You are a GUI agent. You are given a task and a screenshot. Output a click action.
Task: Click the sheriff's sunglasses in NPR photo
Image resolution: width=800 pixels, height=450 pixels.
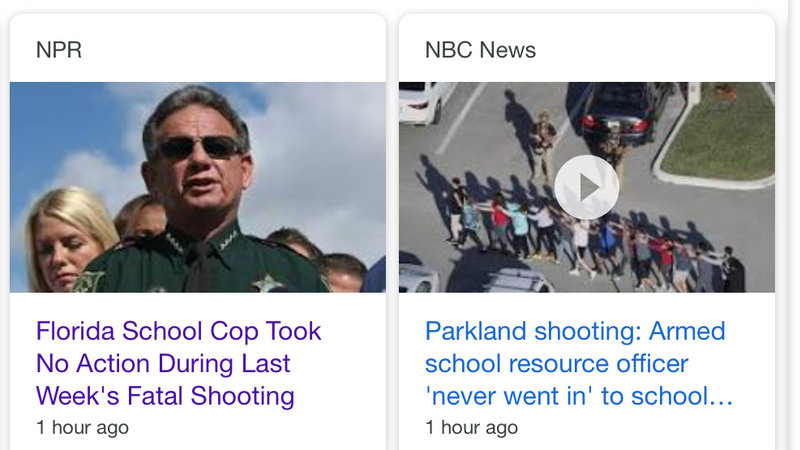point(199,148)
